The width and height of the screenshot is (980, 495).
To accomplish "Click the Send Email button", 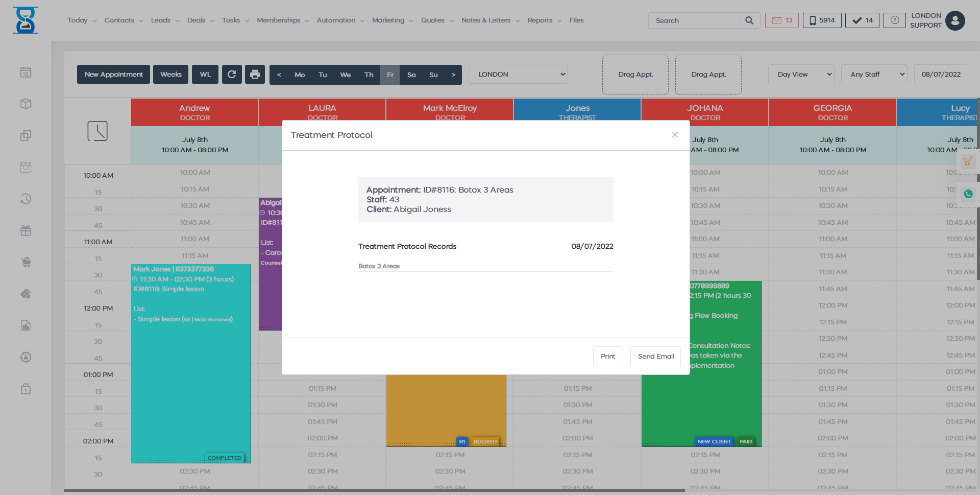I will pos(656,357).
